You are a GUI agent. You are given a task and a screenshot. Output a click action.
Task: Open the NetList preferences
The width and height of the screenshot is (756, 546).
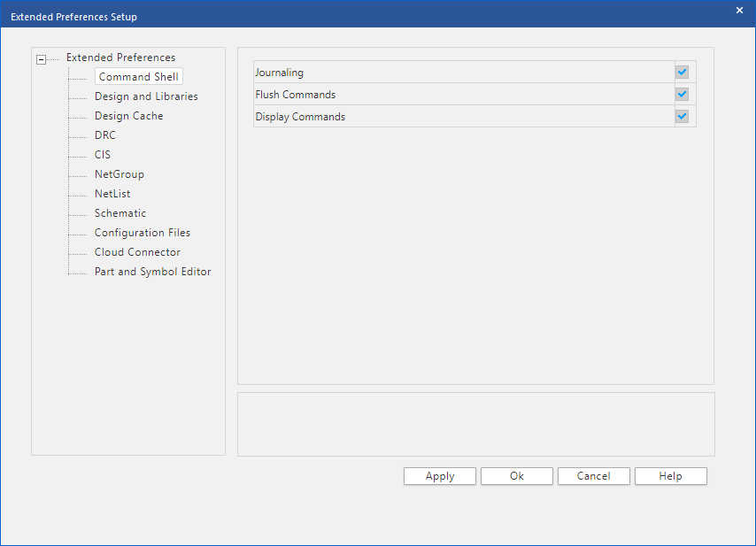click(x=112, y=194)
